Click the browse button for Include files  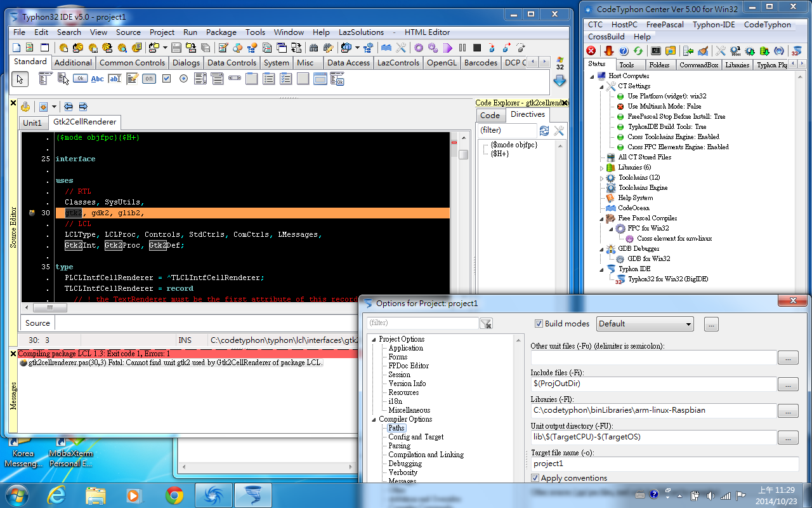[788, 384]
